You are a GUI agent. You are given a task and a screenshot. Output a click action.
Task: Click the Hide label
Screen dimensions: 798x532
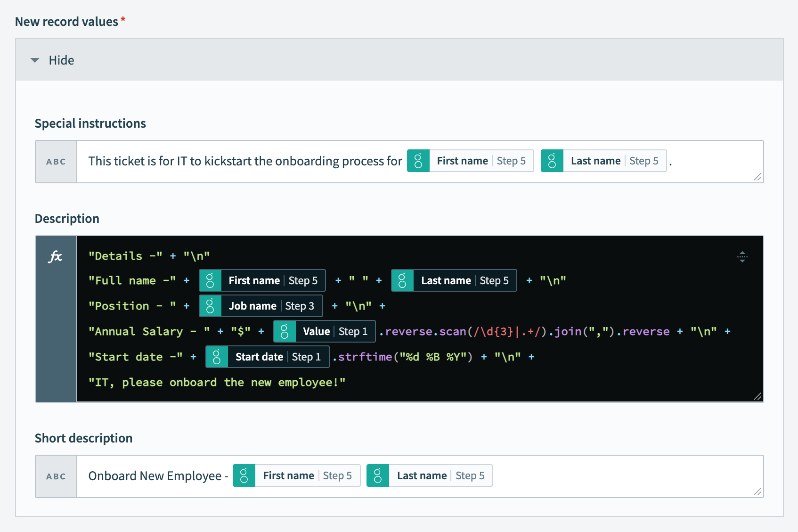[x=61, y=60]
